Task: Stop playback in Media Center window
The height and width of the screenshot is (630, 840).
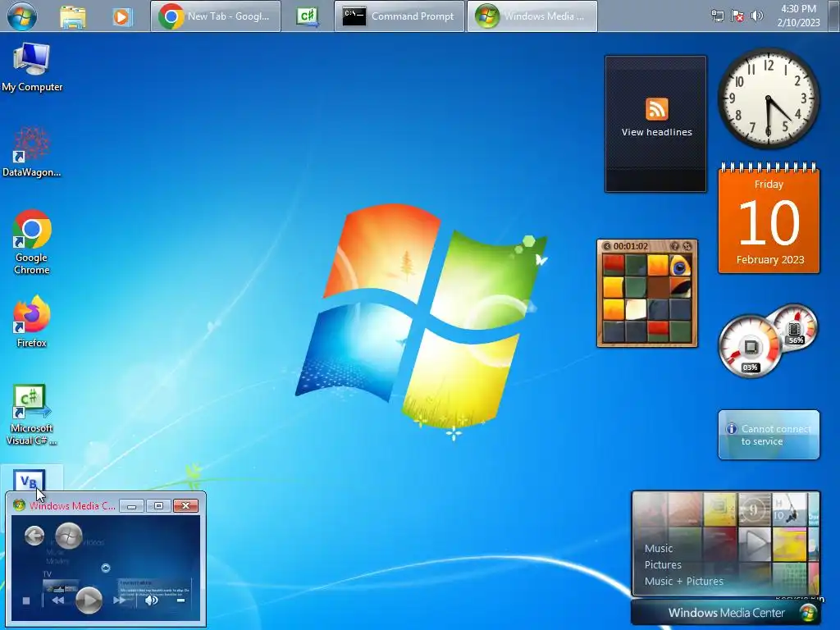Action: pyautogui.click(x=26, y=600)
